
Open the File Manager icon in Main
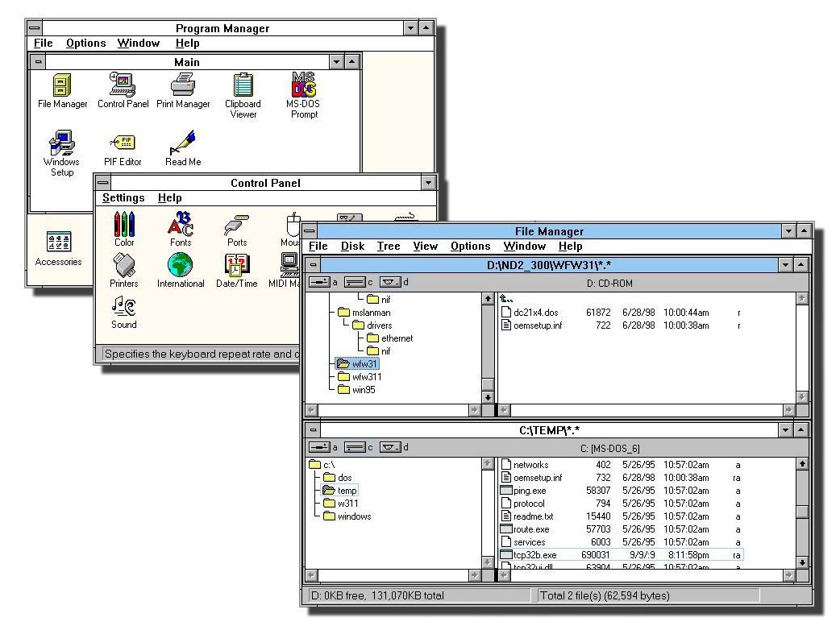pos(62,85)
